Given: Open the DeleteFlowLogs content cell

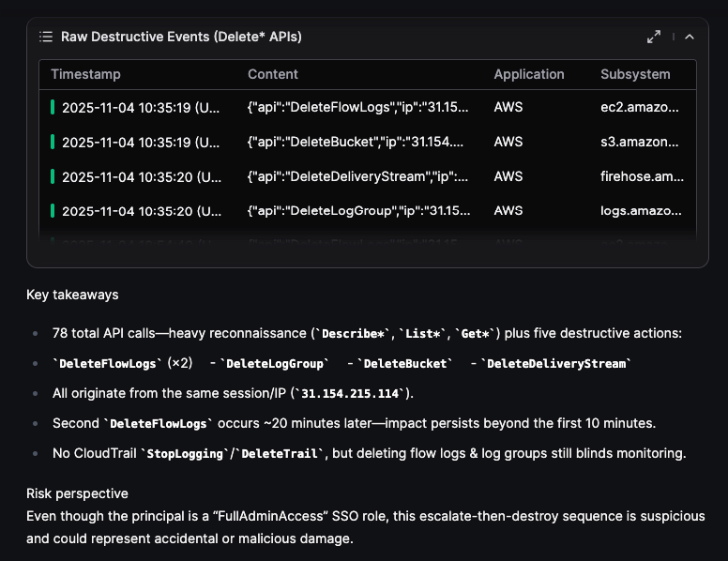Looking at the screenshot, I should click(x=358, y=107).
